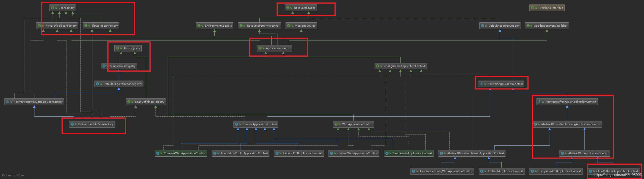644x179 pixels.
Task: Select the MessageSource interface icon
Action: point(288,26)
